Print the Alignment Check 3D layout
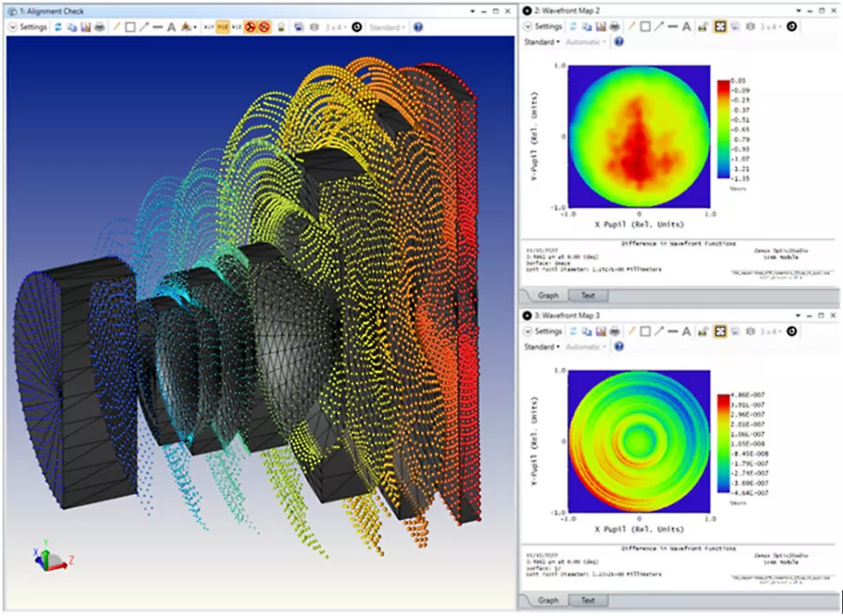The image size is (843, 616). [x=98, y=27]
